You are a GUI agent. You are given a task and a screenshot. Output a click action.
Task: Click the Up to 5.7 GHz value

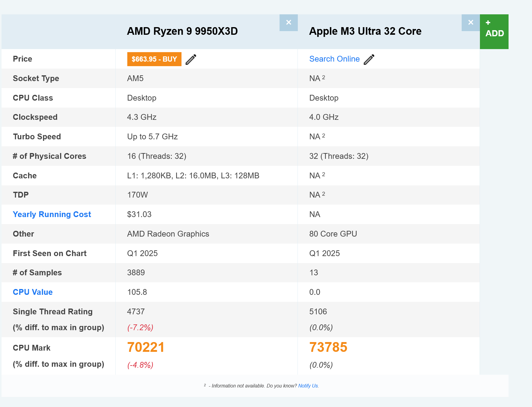coord(152,137)
